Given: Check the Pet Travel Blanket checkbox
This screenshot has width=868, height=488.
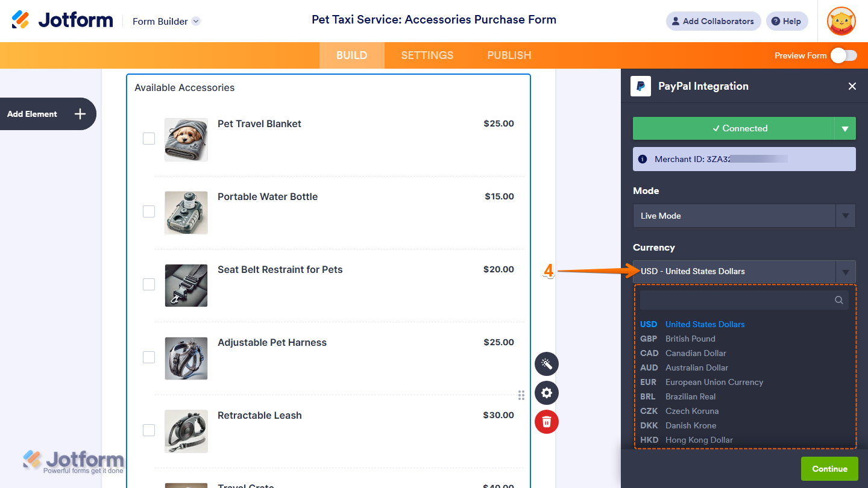Looking at the screenshot, I should 149,139.
